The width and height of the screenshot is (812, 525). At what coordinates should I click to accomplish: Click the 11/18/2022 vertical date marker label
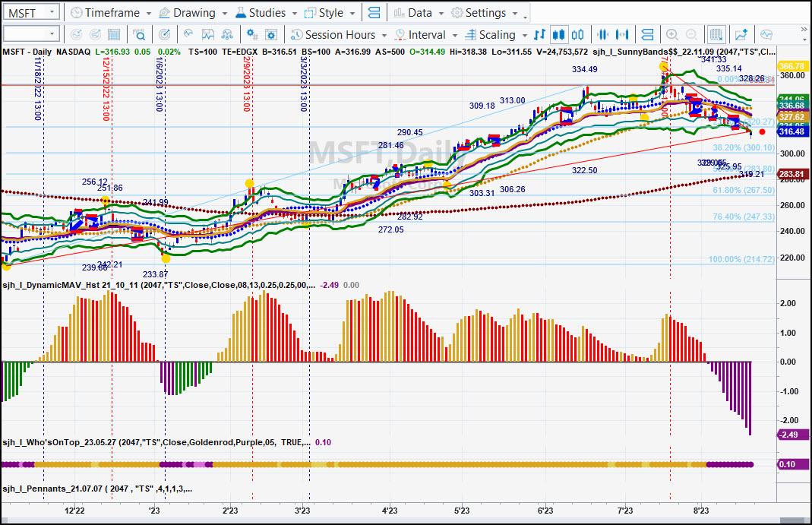tap(38, 89)
